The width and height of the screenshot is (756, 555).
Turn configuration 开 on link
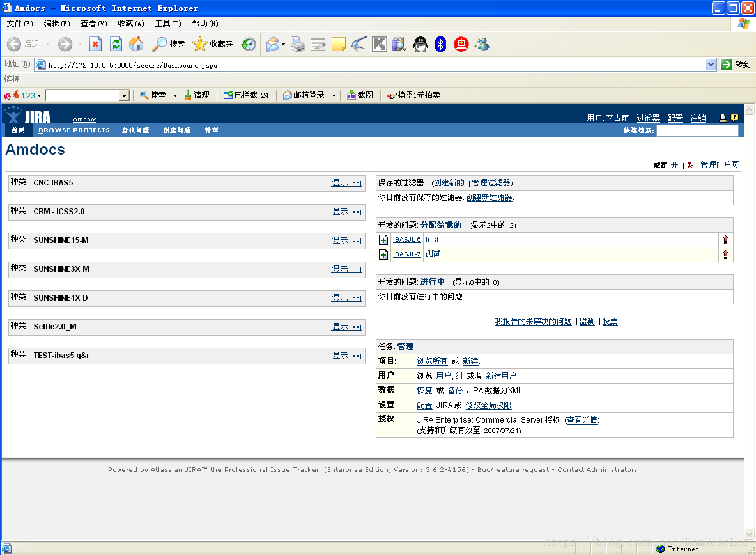click(674, 165)
